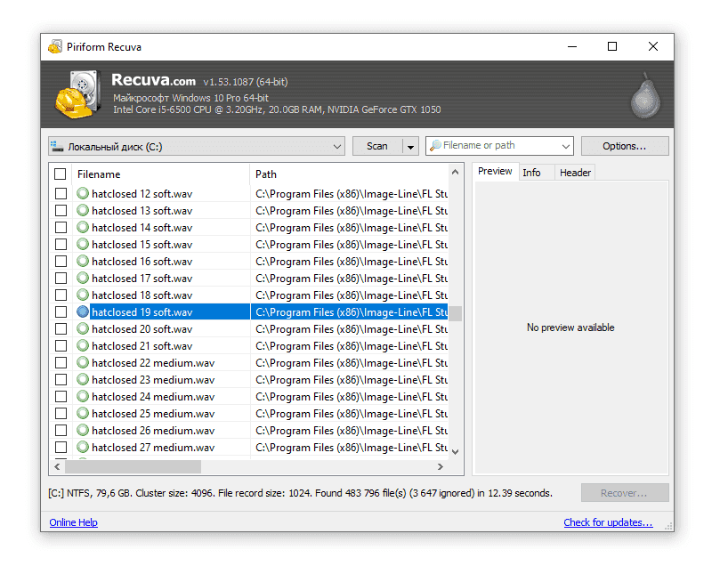This screenshot has width=728, height=566.
Task: Click the Recuva hard-hat drive logo
Action: pyautogui.click(x=78, y=94)
